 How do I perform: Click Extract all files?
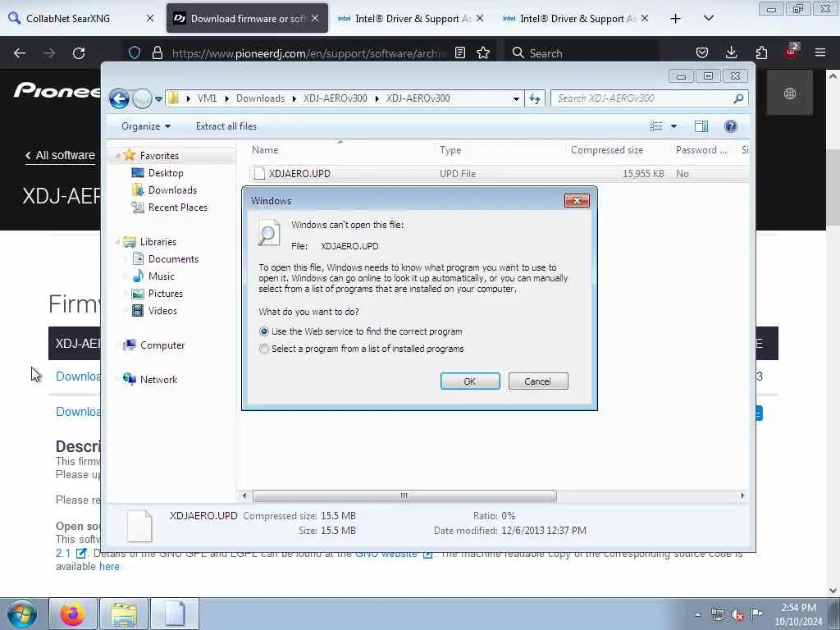tap(226, 126)
